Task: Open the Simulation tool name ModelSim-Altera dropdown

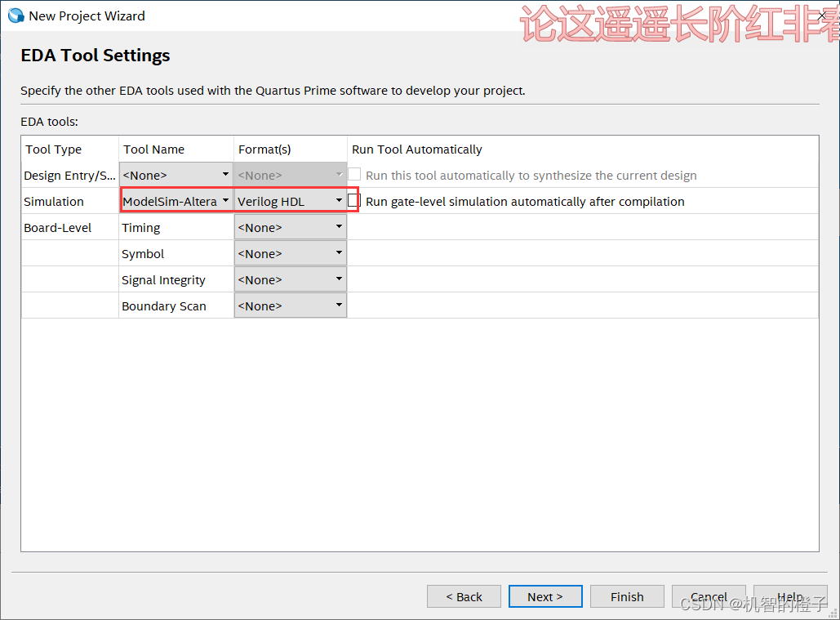Action: tap(176, 201)
